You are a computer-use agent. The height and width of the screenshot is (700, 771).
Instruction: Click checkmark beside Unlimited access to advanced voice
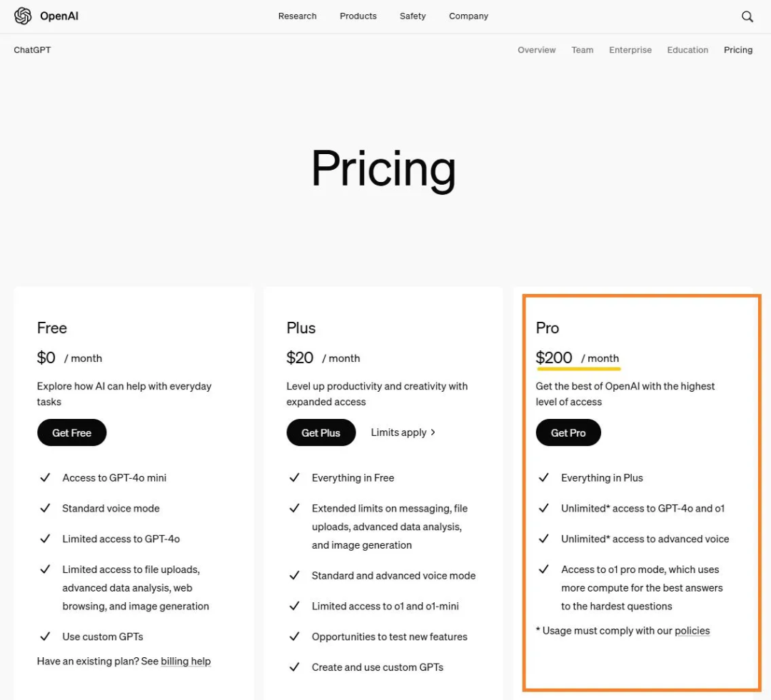543,538
